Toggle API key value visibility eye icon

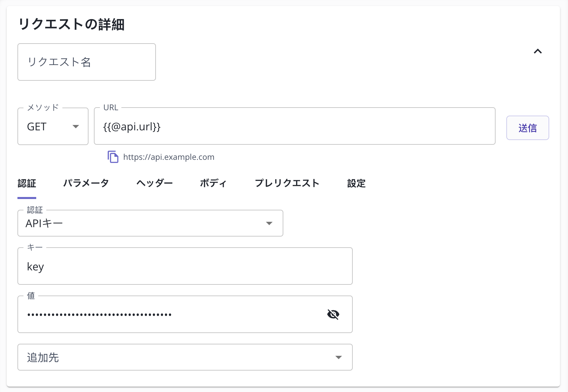click(333, 314)
